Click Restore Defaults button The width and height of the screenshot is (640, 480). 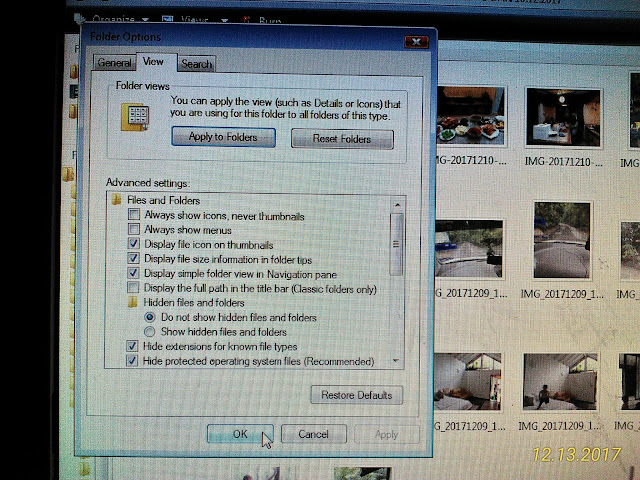tap(356, 395)
